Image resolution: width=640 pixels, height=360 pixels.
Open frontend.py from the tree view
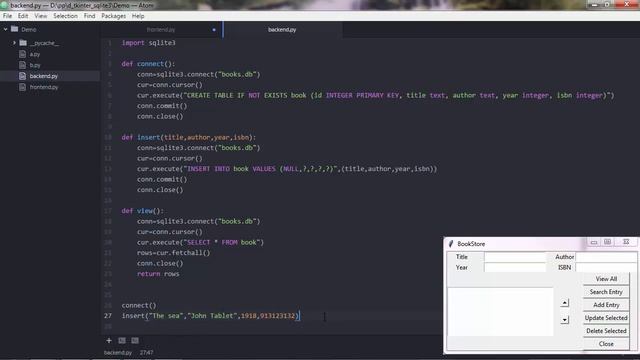(x=44, y=87)
